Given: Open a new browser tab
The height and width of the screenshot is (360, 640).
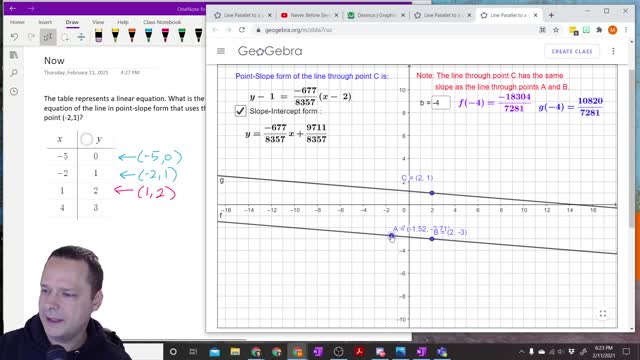Looking at the screenshot, I should pyautogui.click(x=551, y=15).
